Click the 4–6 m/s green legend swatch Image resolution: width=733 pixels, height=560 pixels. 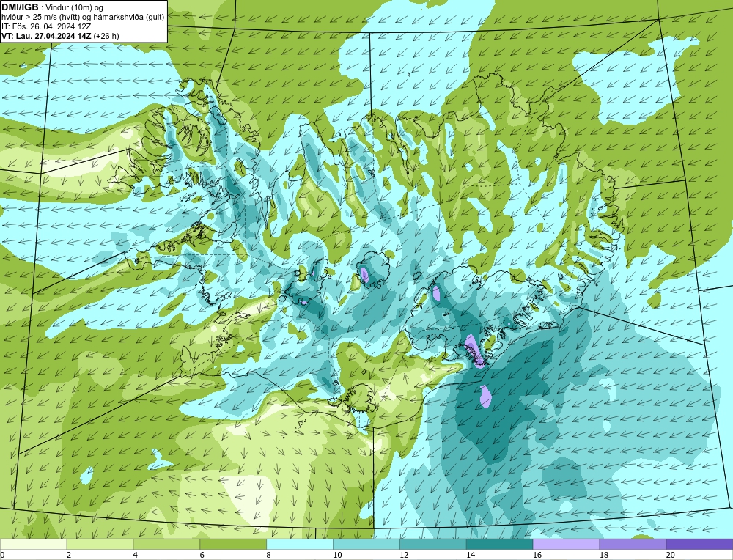tap(166, 544)
